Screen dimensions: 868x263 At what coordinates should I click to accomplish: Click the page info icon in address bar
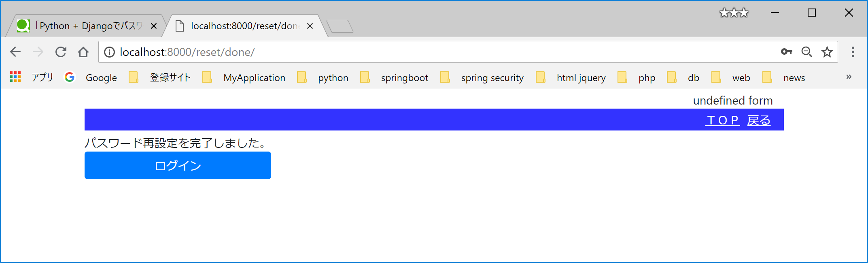[110, 52]
